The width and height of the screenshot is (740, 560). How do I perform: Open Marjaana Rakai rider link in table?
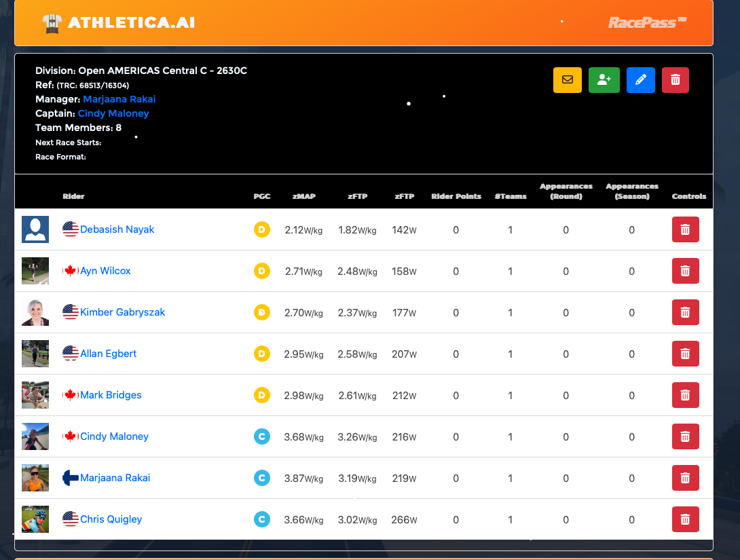click(x=115, y=478)
